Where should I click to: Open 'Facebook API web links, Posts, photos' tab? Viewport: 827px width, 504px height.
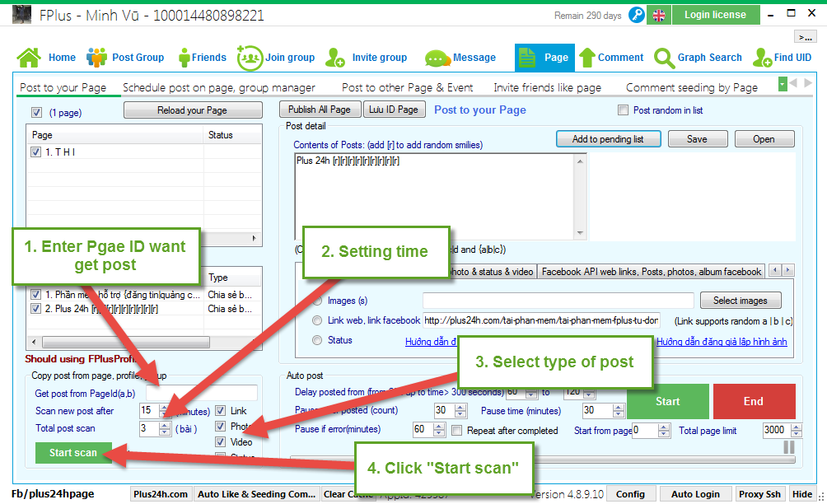(652, 272)
